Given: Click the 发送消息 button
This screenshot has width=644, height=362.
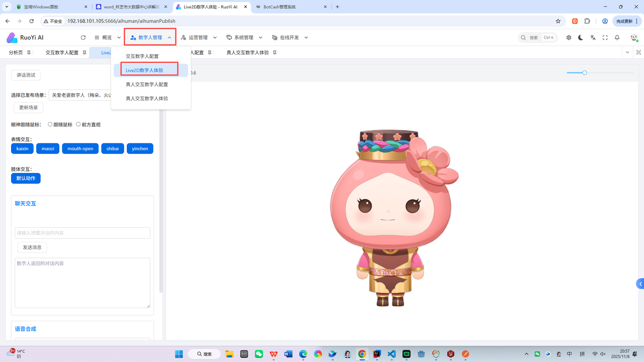Looking at the screenshot, I should click(32, 247).
